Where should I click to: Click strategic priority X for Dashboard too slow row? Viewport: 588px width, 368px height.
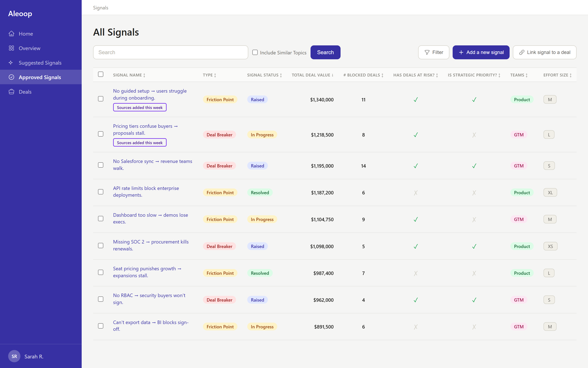[x=474, y=220]
